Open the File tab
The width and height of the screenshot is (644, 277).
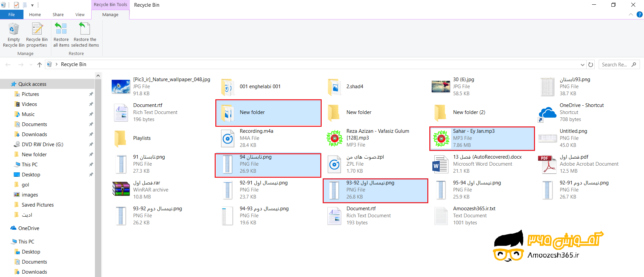[x=11, y=14]
